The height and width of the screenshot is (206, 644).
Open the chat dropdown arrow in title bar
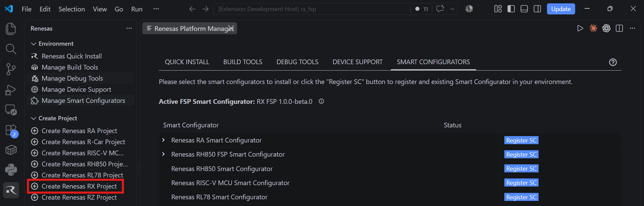[x=452, y=9]
